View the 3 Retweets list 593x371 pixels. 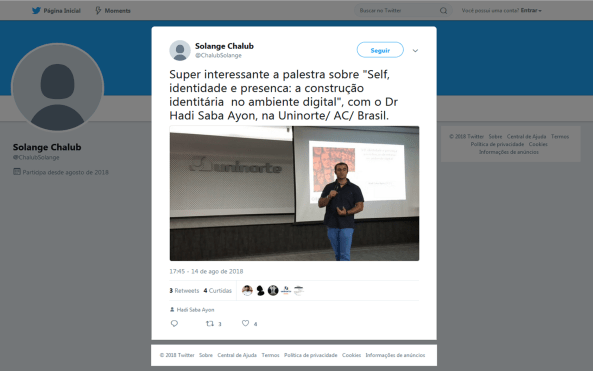pyautogui.click(x=184, y=290)
